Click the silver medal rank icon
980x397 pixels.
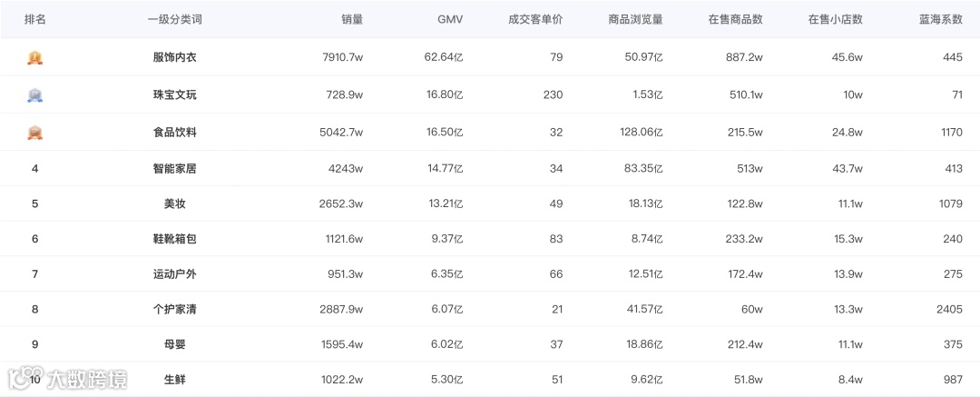pos(35,94)
